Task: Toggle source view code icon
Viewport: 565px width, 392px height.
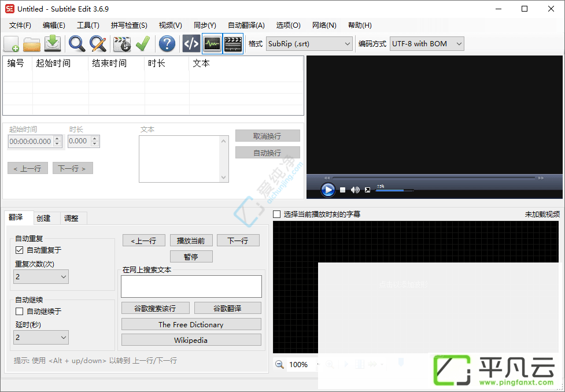Action: (x=191, y=43)
